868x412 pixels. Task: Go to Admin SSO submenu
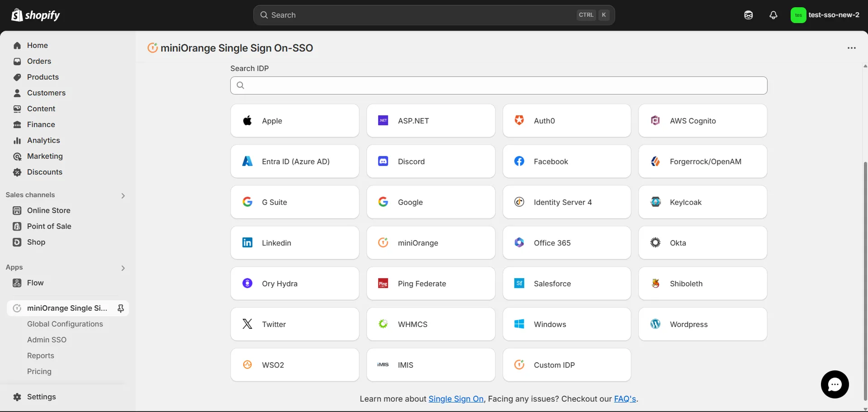(x=47, y=340)
